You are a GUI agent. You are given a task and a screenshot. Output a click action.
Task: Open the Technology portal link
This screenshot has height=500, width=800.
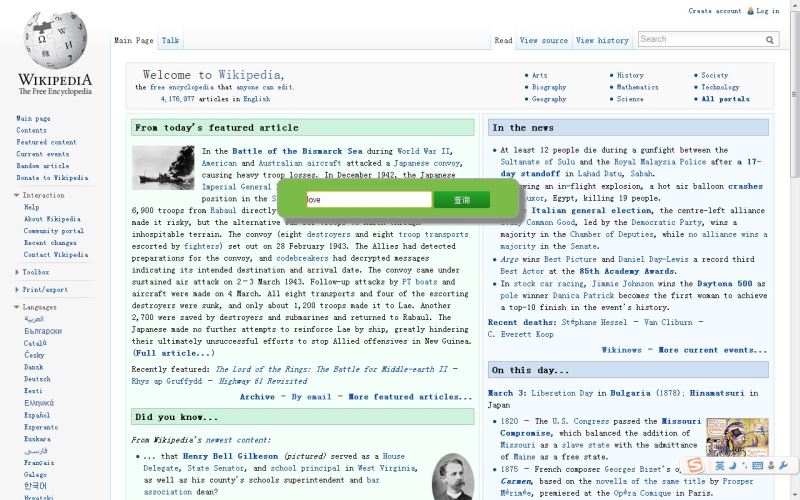point(720,87)
